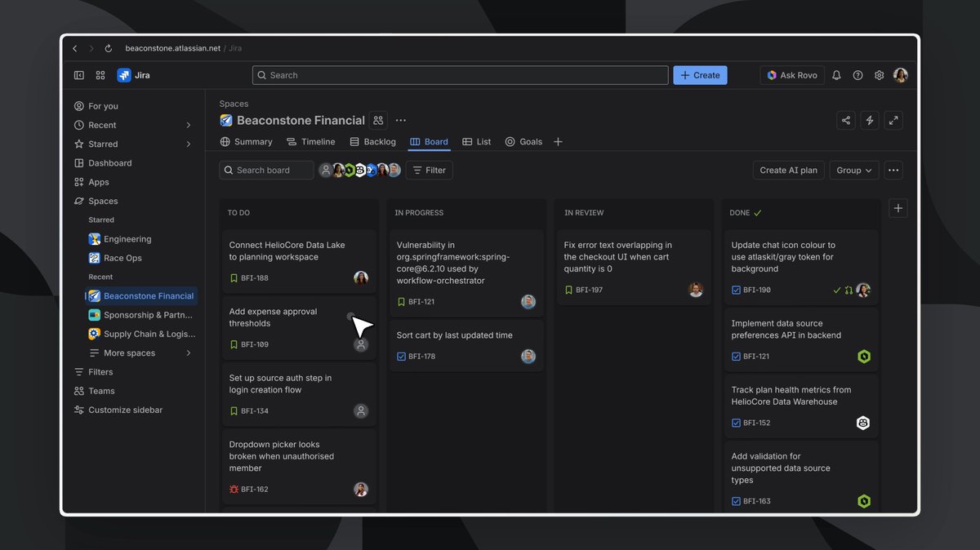The height and width of the screenshot is (550, 980).
Task: Open the profile avatar in the top bar
Action: click(901, 75)
